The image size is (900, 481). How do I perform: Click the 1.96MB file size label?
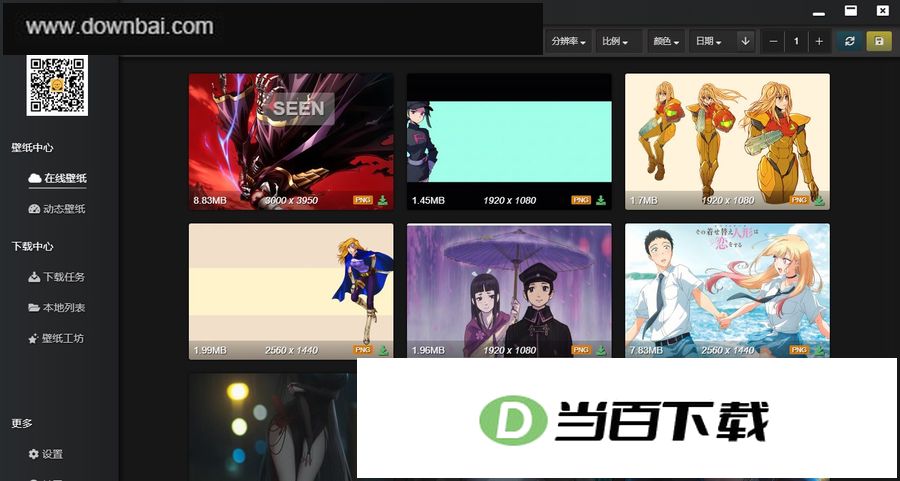[x=428, y=350]
